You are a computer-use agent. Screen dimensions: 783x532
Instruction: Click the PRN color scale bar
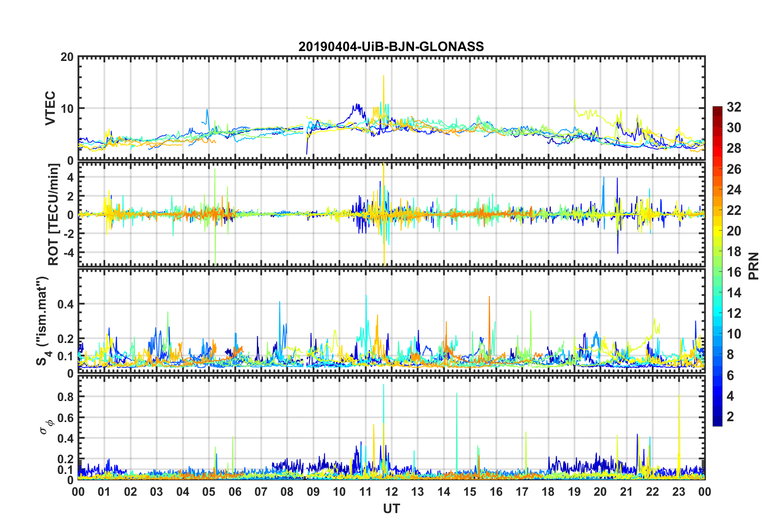point(717,266)
